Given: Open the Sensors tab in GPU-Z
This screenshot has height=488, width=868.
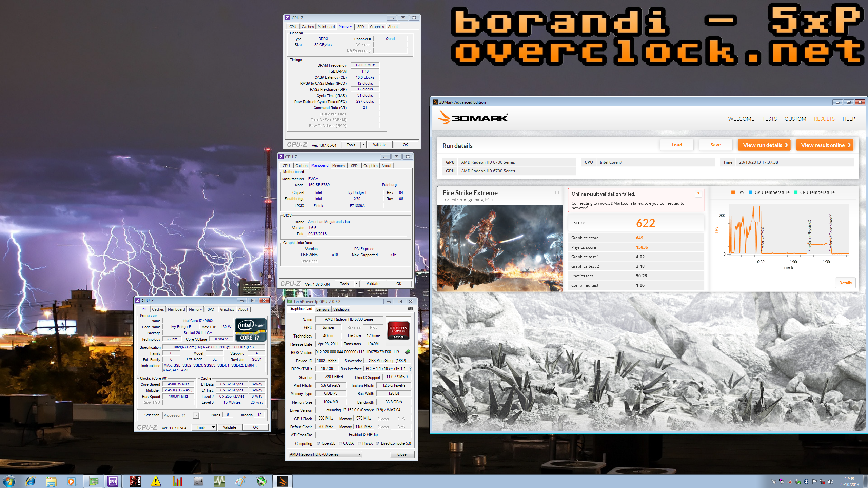Looking at the screenshot, I should 322,309.
